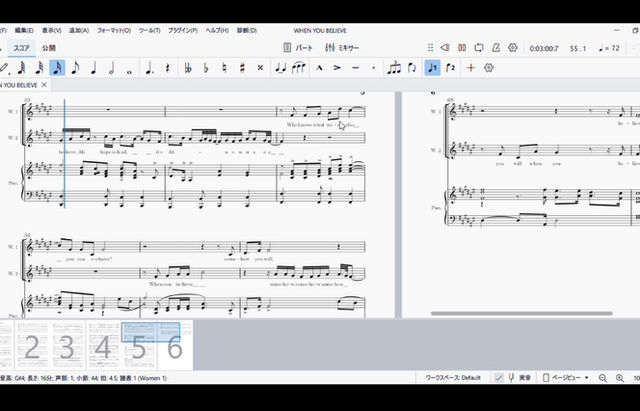Open the 編集(E) menu
This screenshot has width=640, height=411.
(x=24, y=31)
